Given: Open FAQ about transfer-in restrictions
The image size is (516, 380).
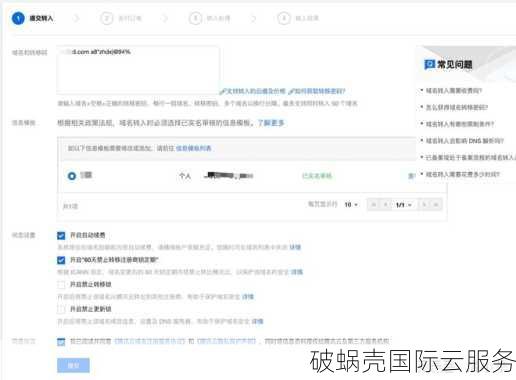Looking at the screenshot, I should (x=460, y=124).
